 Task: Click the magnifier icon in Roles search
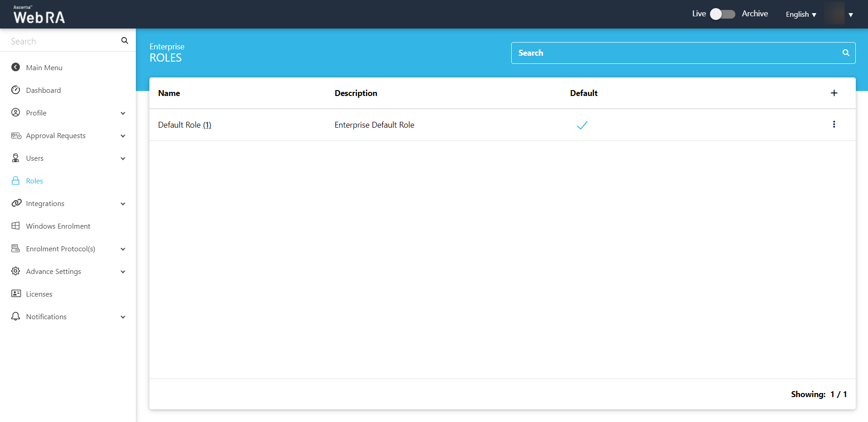(845, 53)
